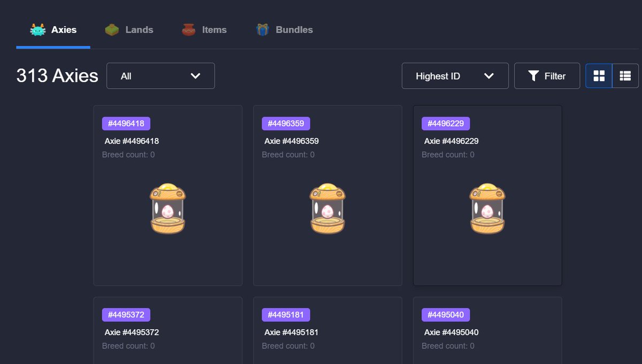Click the Filter button

tap(547, 76)
